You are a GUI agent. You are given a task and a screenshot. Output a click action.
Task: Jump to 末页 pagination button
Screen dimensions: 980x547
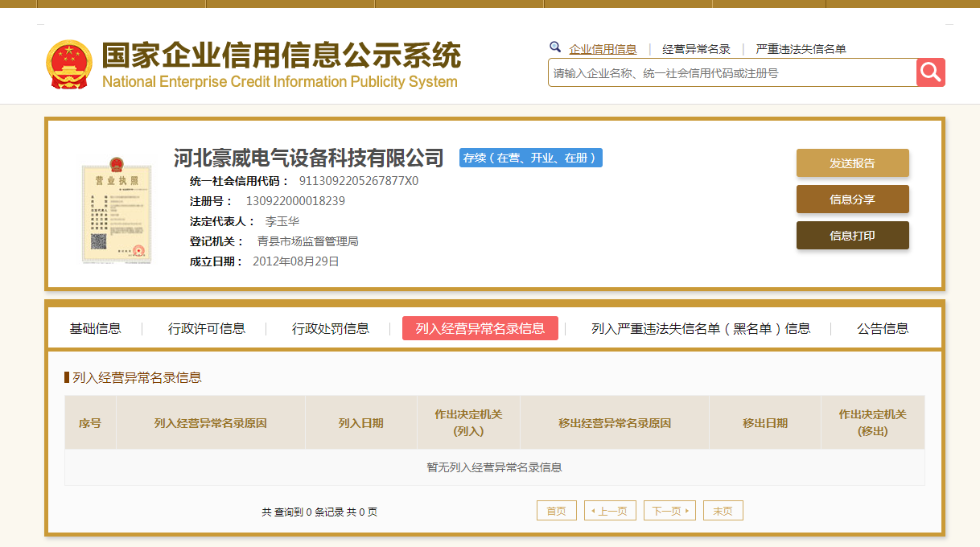(x=723, y=511)
